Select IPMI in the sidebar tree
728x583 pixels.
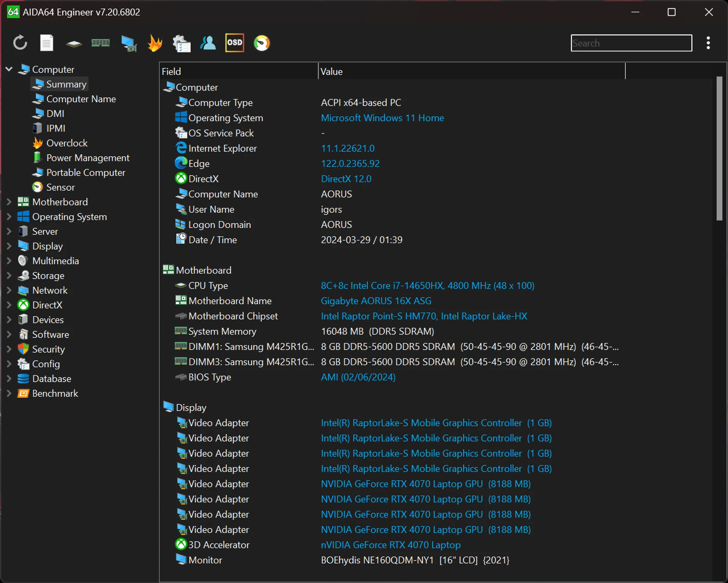point(49,128)
